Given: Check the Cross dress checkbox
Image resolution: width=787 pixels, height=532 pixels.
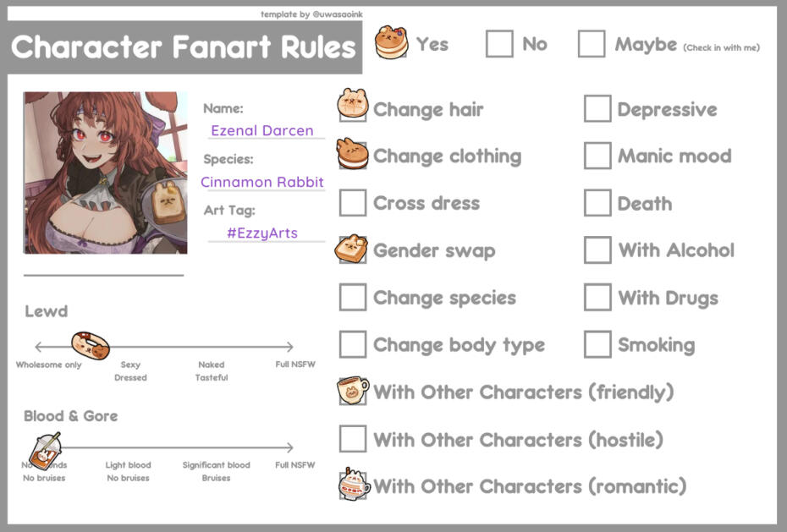Looking at the screenshot, I should click(352, 203).
